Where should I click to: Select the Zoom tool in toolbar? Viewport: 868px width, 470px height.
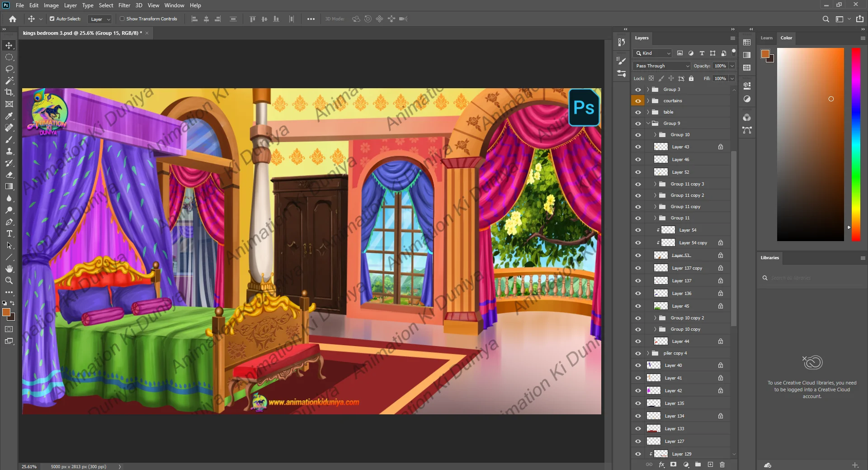coord(9,281)
